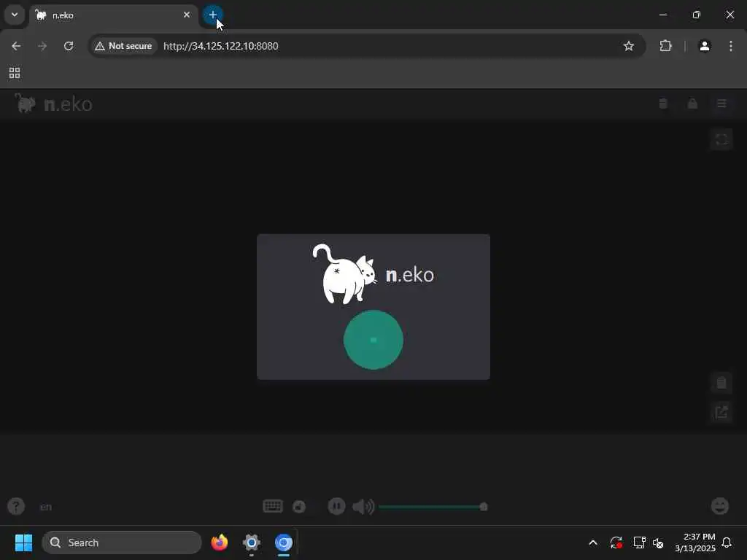Open the emoji reactions smiley

720,506
